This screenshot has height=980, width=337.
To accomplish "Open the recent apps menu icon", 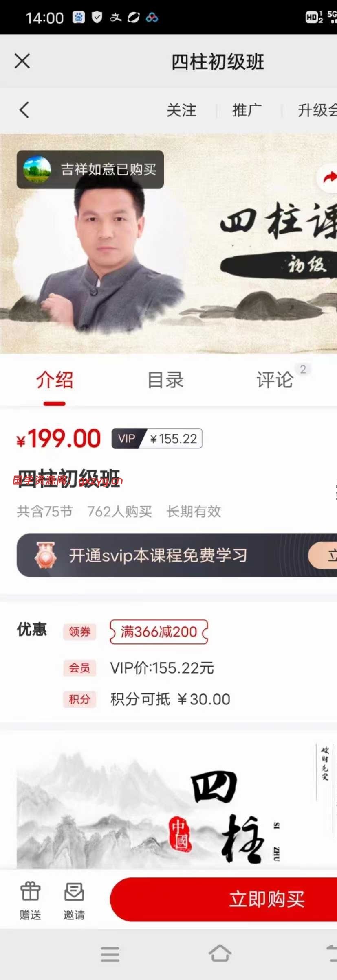I will [110, 954].
